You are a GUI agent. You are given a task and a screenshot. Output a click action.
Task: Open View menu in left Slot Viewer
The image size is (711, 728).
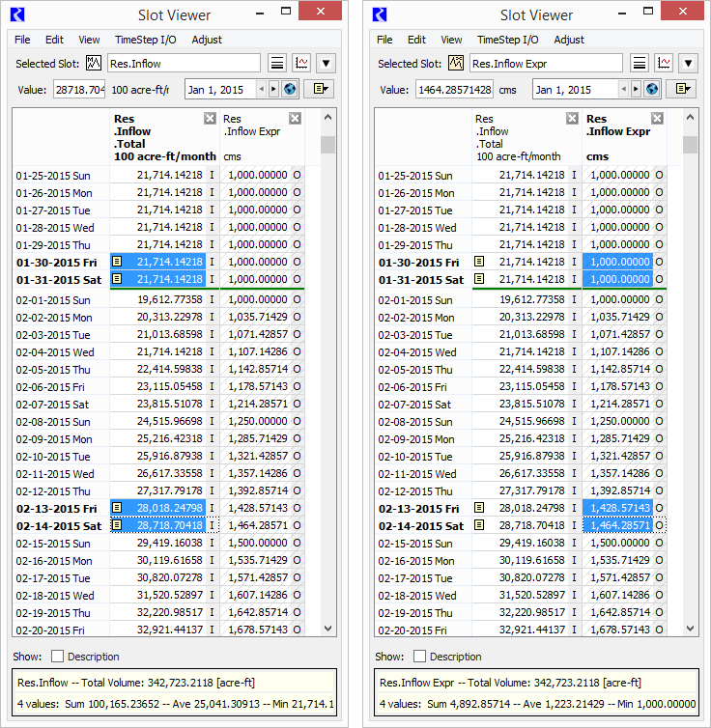tap(89, 40)
